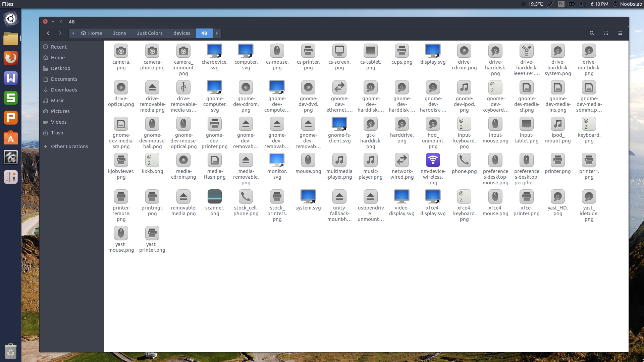Open Pictures from the sidebar
644x362 pixels.
[x=60, y=111]
